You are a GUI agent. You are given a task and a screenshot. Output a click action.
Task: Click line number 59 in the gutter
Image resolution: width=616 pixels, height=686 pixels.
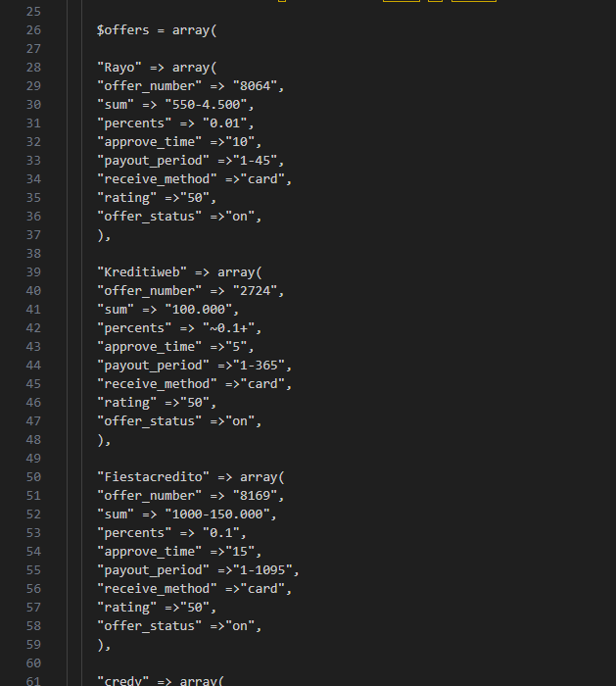point(33,645)
